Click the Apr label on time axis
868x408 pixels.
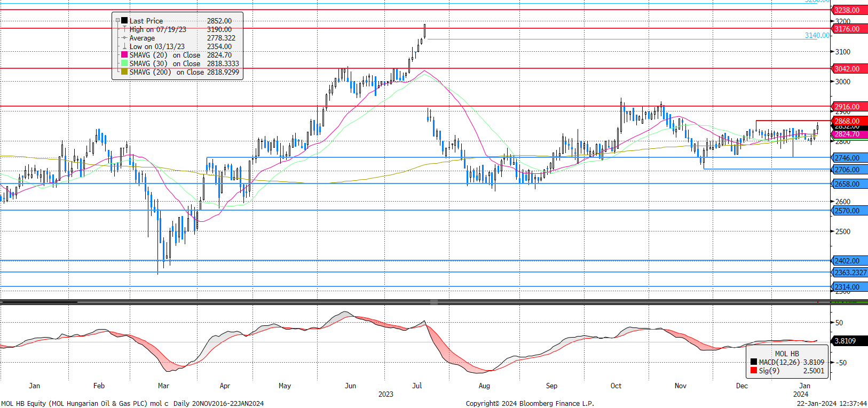coord(225,386)
